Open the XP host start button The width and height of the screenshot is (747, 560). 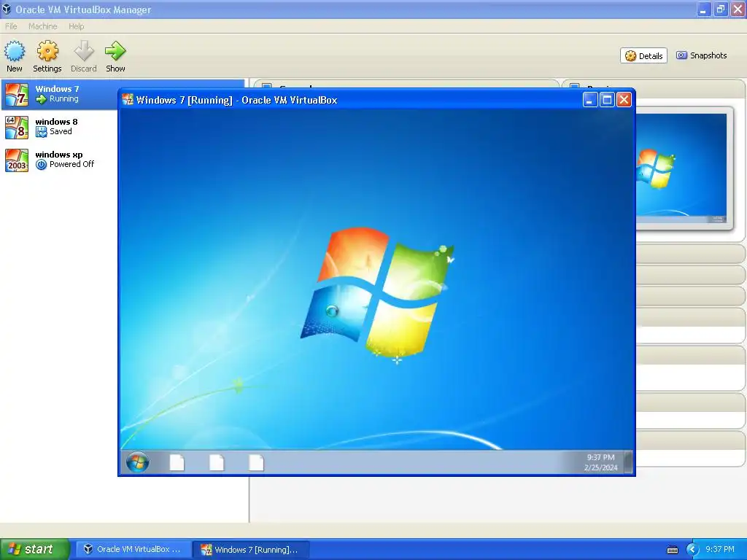pyautogui.click(x=35, y=549)
